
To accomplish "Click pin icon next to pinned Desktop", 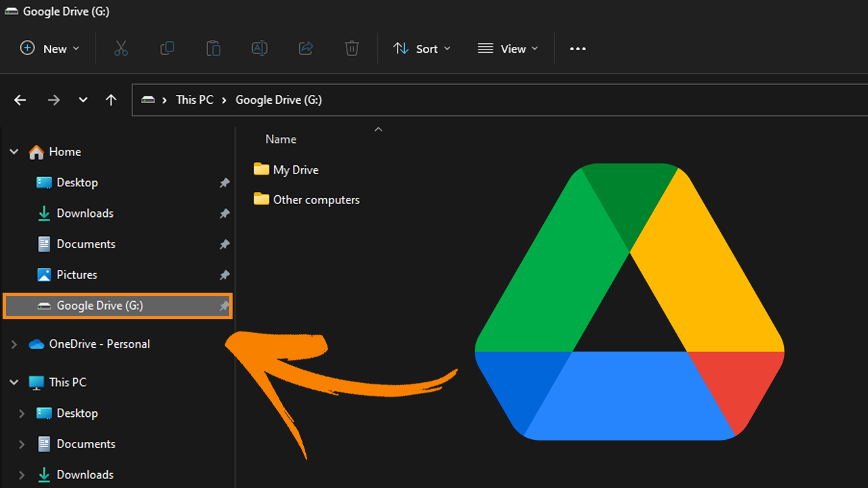I will (224, 183).
